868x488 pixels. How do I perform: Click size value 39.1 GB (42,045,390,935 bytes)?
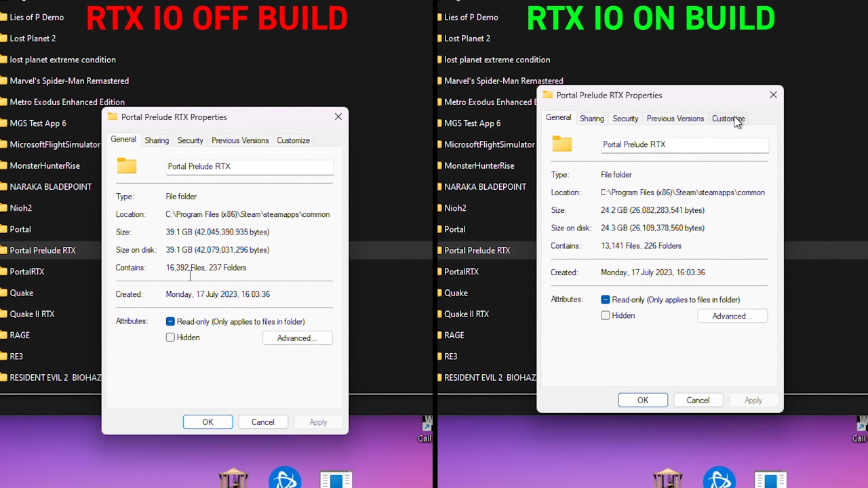[x=218, y=232]
